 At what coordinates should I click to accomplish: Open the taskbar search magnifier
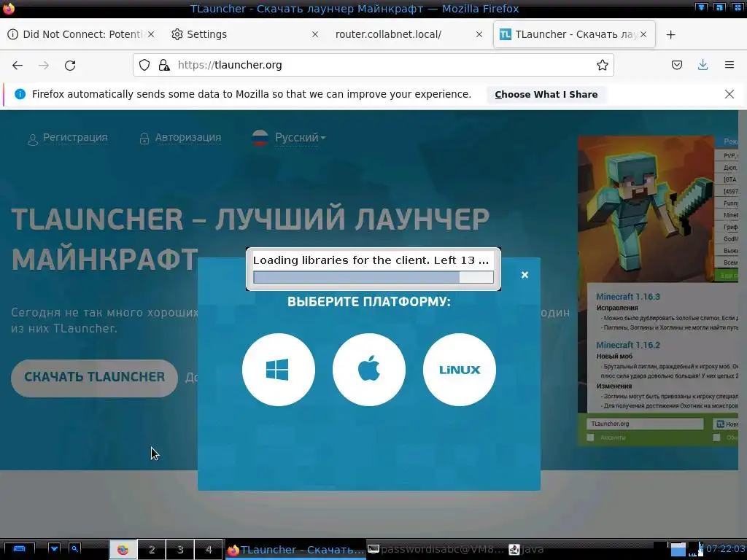tap(75, 549)
